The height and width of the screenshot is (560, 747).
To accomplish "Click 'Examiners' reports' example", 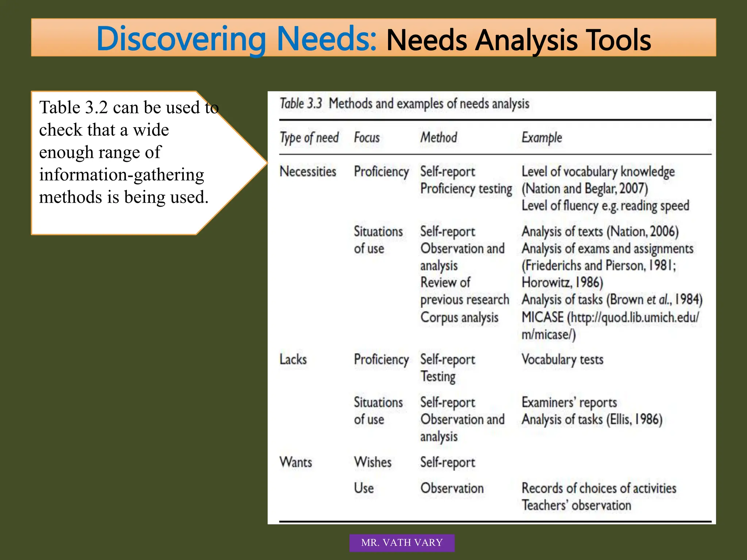I will [569, 402].
